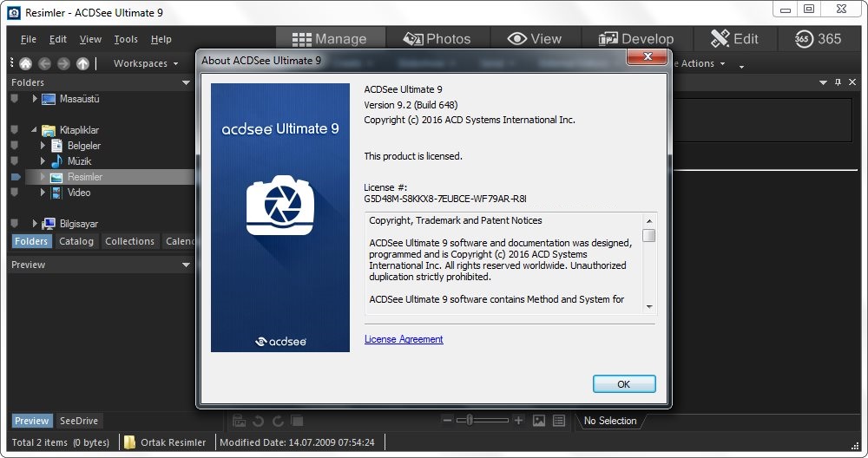
Task: Click the Home folder icon in toolbar
Action: click(25, 63)
